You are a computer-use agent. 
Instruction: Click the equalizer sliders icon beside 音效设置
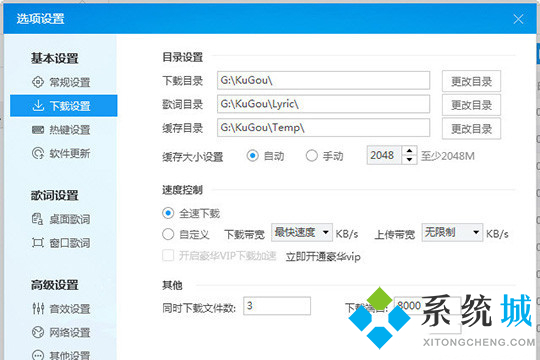click(x=38, y=308)
